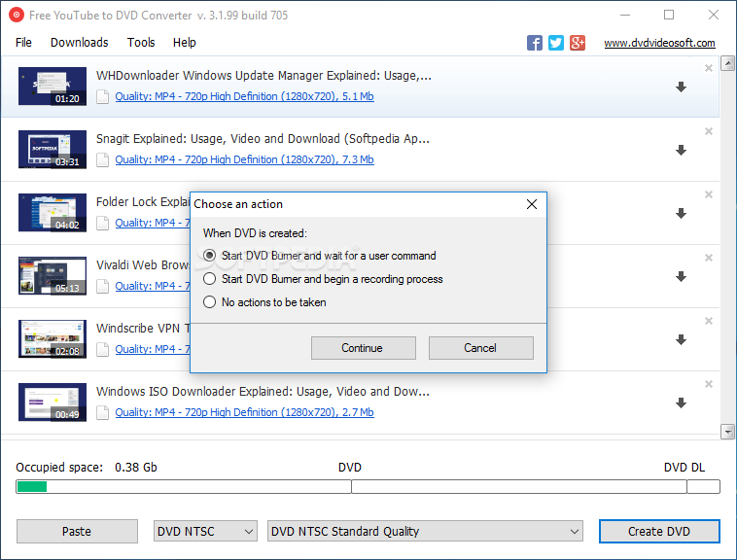Open the Downloads menu
The height and width of the screenshot is (560, 737).
tap(80, 42)
